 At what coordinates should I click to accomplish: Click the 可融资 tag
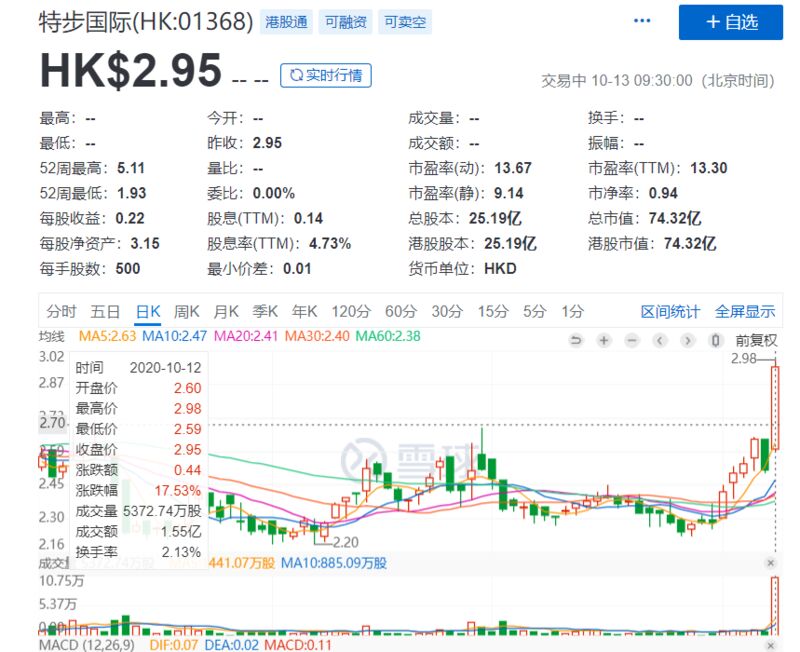coord(345,22)
